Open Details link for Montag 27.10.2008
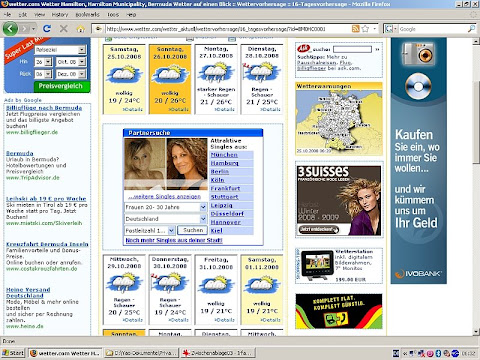 225,109
